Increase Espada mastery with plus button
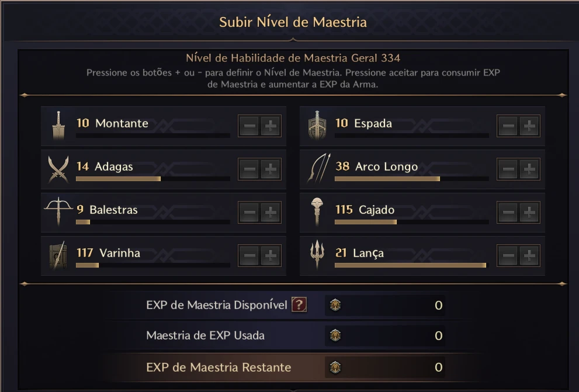 pos(529,126)
